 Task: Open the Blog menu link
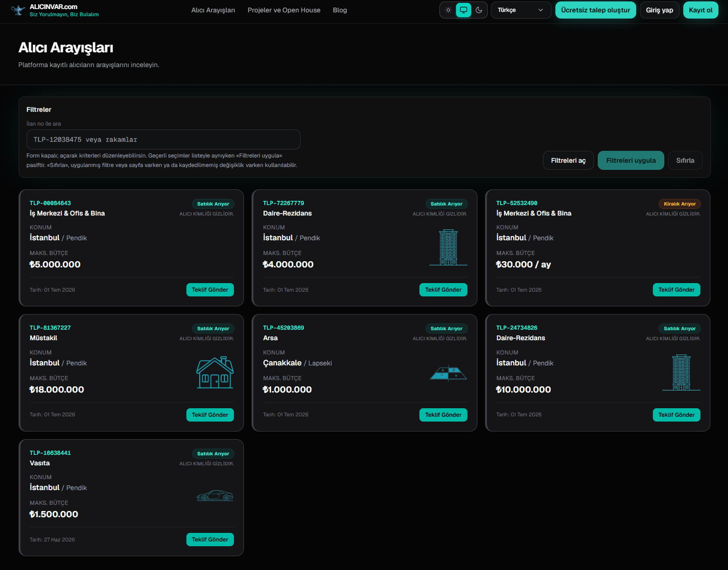[340, 10]
